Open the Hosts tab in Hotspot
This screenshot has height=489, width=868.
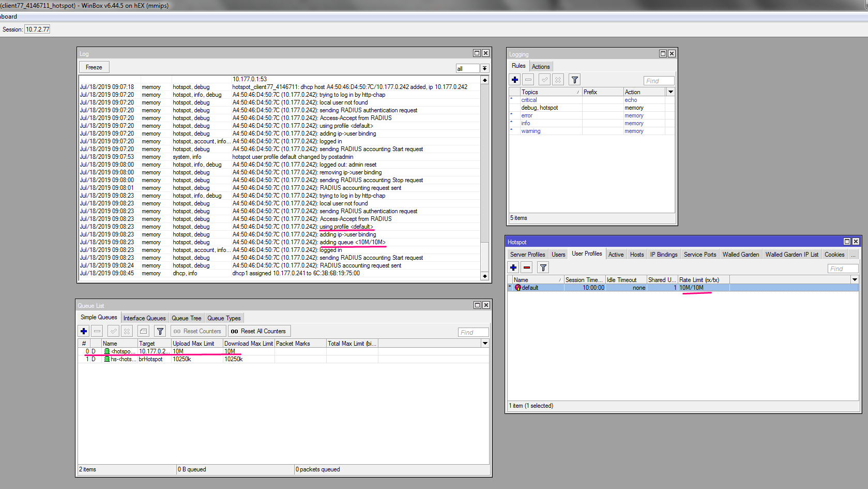click(637, 255)
